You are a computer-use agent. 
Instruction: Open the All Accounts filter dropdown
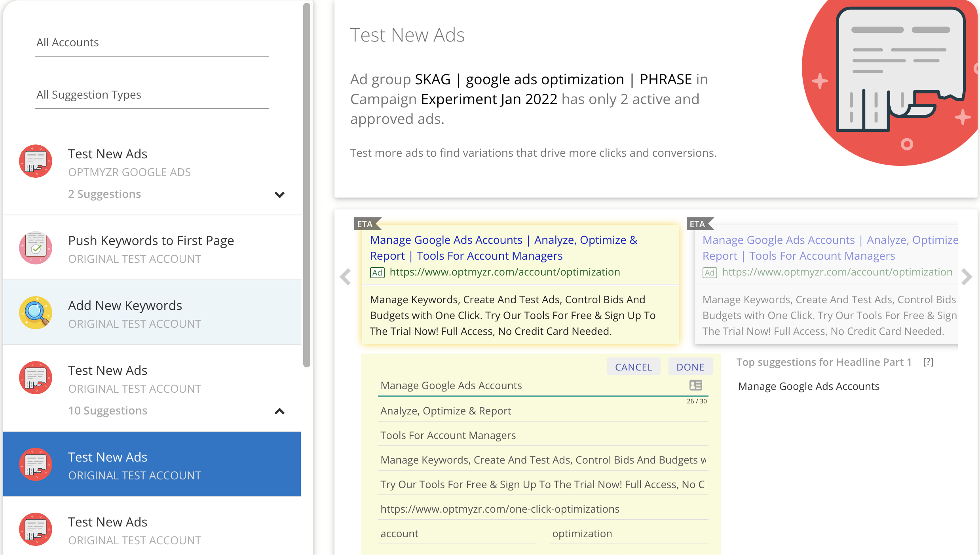pos(152,43)
